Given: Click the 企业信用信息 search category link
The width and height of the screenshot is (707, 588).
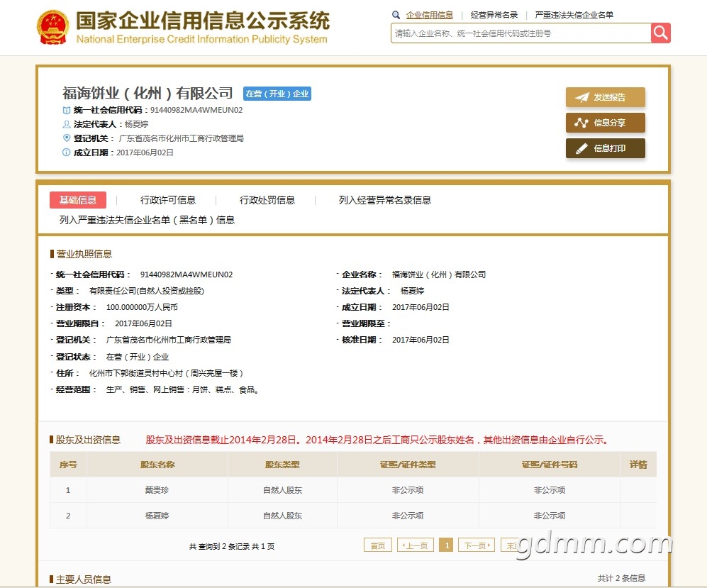Looking at the screenshot, I should (x=430, y=15).
